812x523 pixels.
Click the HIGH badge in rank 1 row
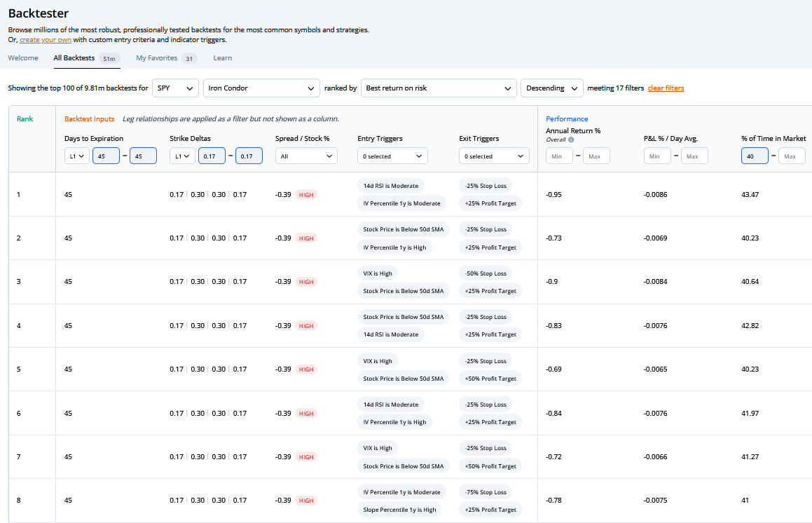click(x=306, y=194)
